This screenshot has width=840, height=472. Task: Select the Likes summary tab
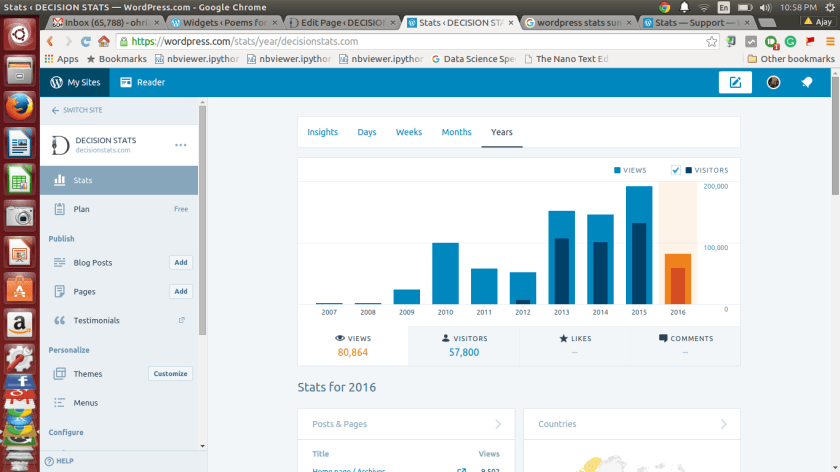[575, 346]
